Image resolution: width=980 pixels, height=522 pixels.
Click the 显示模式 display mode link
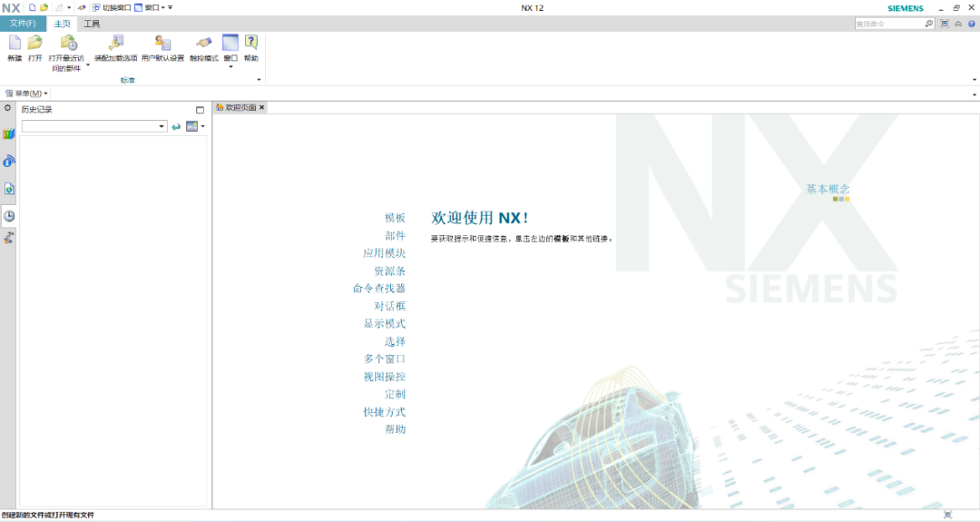pyautogui.click(x=385, y=324)
